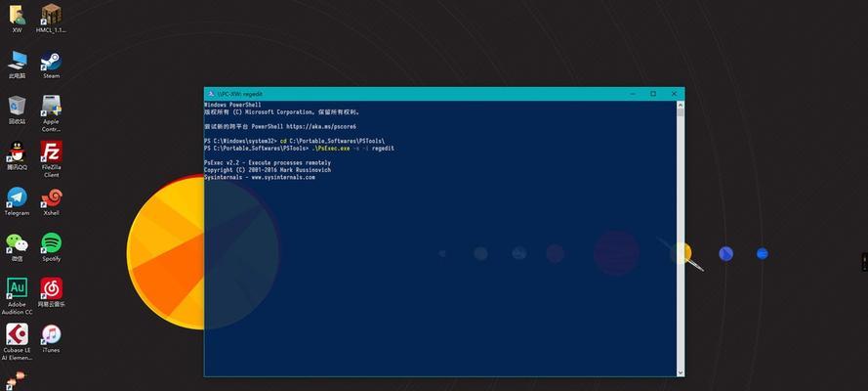Select the 微信 WeChat desktop shortcut
The height and width of the screenshot is (391, 868).
(x=18, y=247)
